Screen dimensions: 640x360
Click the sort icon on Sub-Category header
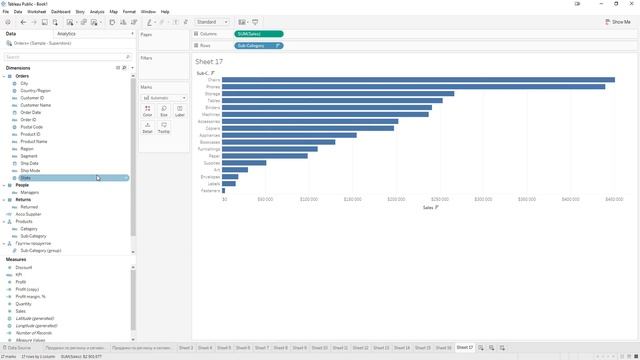click(x=212, y=73)
